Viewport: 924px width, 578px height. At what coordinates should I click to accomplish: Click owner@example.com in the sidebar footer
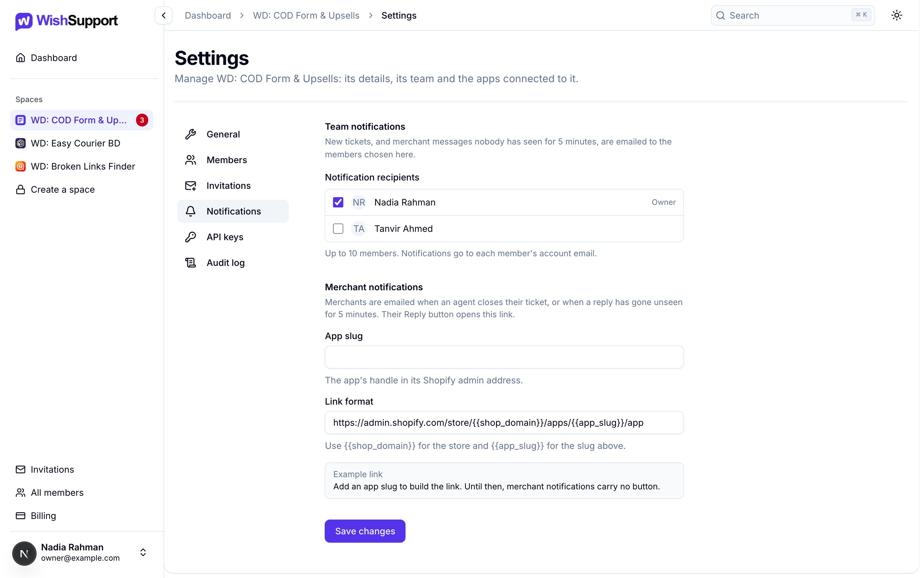tap(80, 558)
